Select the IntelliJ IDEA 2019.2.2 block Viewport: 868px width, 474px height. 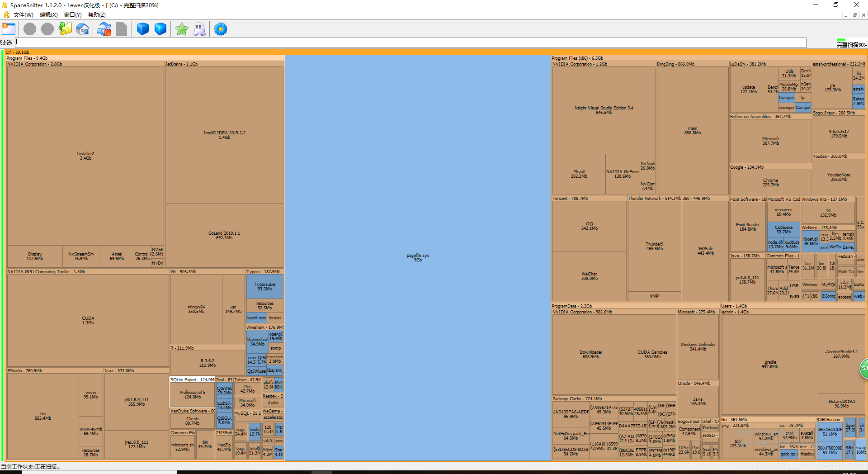click(224, 135)
